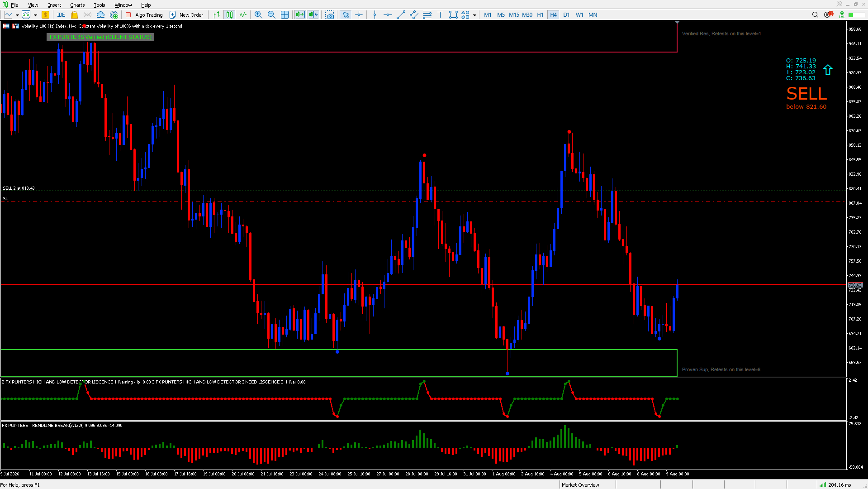Take a chart screenshot with camera icon
This screenshot has width=868, height=489.
[330, 15]
